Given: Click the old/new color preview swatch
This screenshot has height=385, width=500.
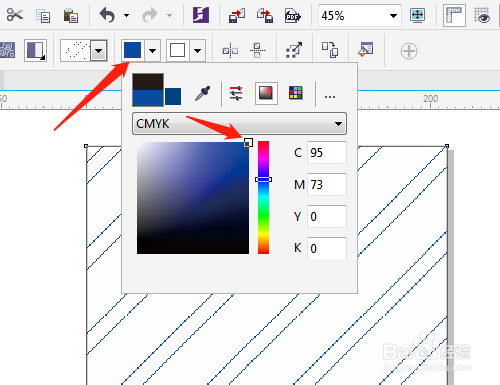Looking at the screenshot, I should point(148,90).
